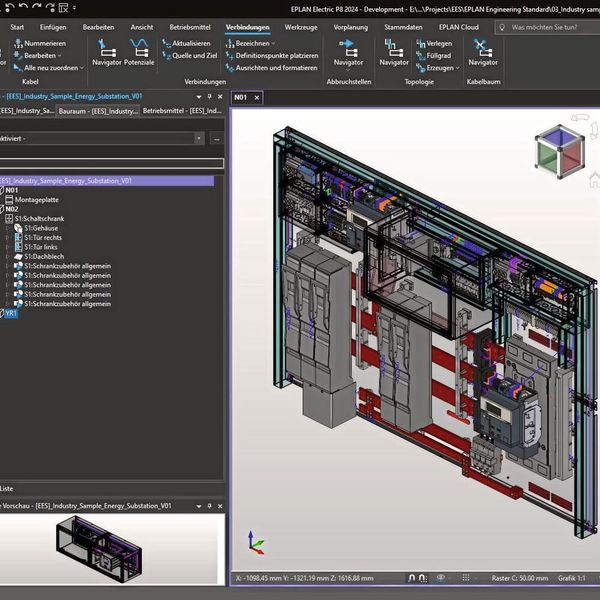Click the redo arrow in quick access toolbar
This screenshot has height=600, width=600.
click(37, 7)
